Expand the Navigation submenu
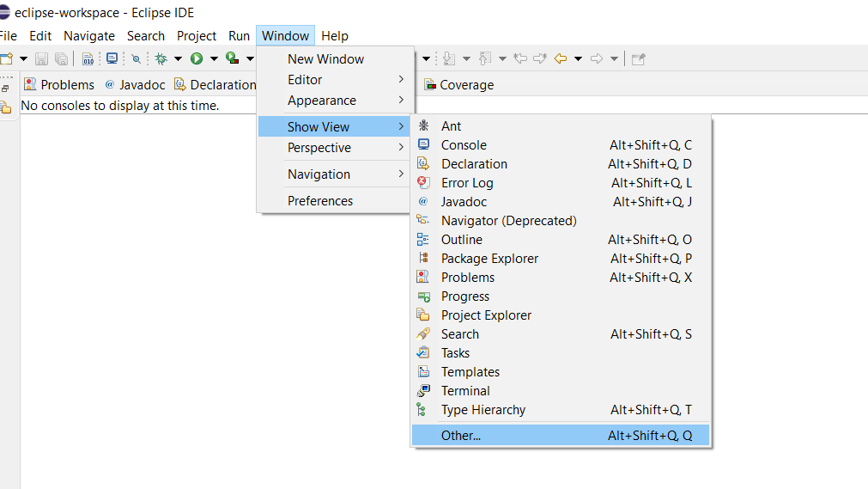The image size is (868, 489). tap(334, 174)
